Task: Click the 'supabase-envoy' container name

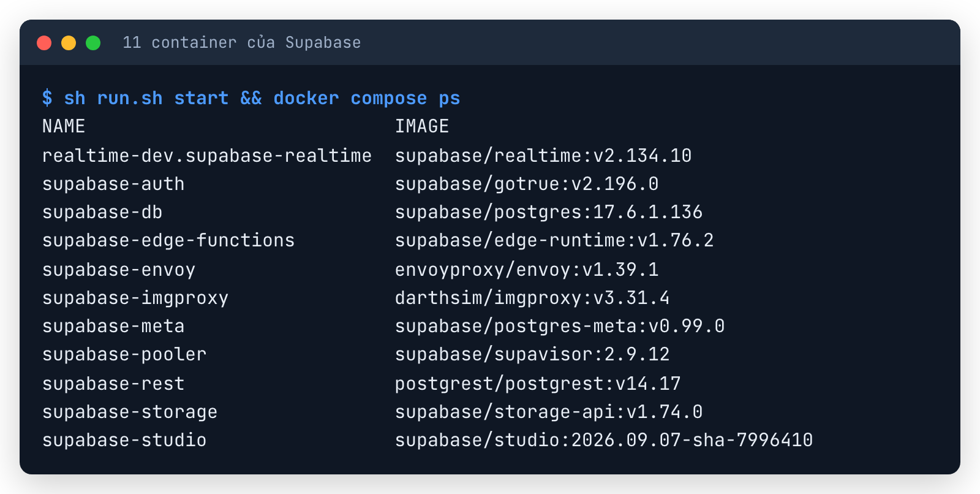Action: pyautogui.click(x=119, y=270)
